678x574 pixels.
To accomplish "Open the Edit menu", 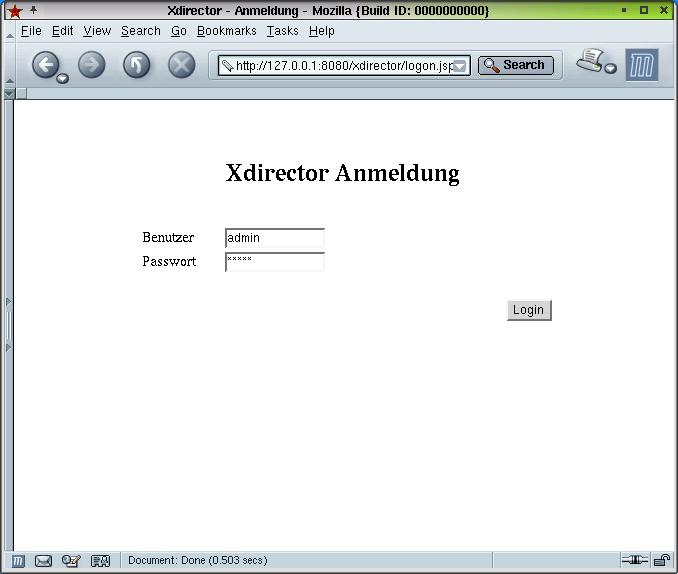I will pyautogui.click(x=62, y=31).
